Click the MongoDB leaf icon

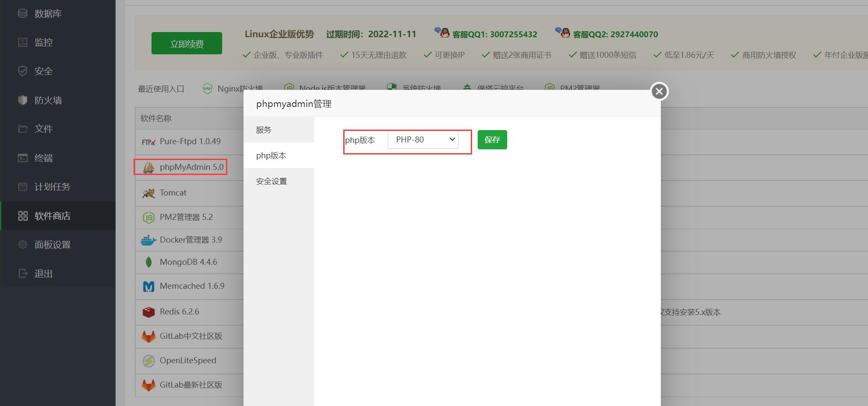(x=149, y=262)
